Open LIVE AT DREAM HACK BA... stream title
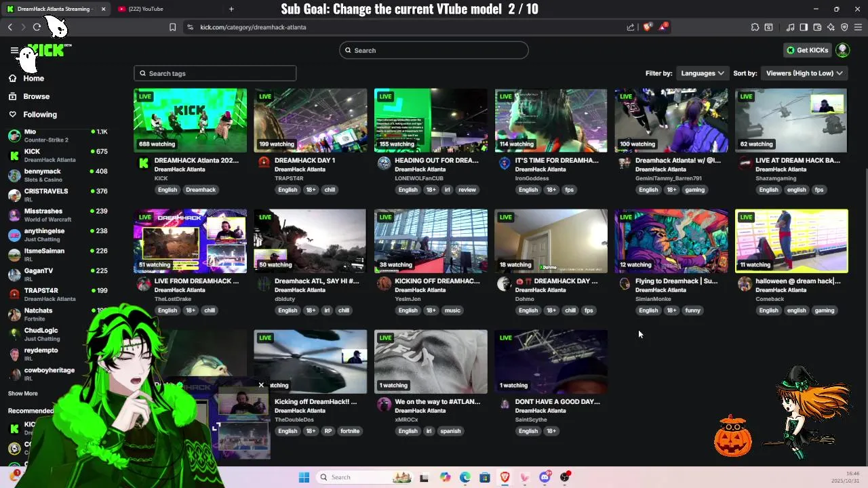The height and width of the screenshot is (488, 868). [797, 161]
